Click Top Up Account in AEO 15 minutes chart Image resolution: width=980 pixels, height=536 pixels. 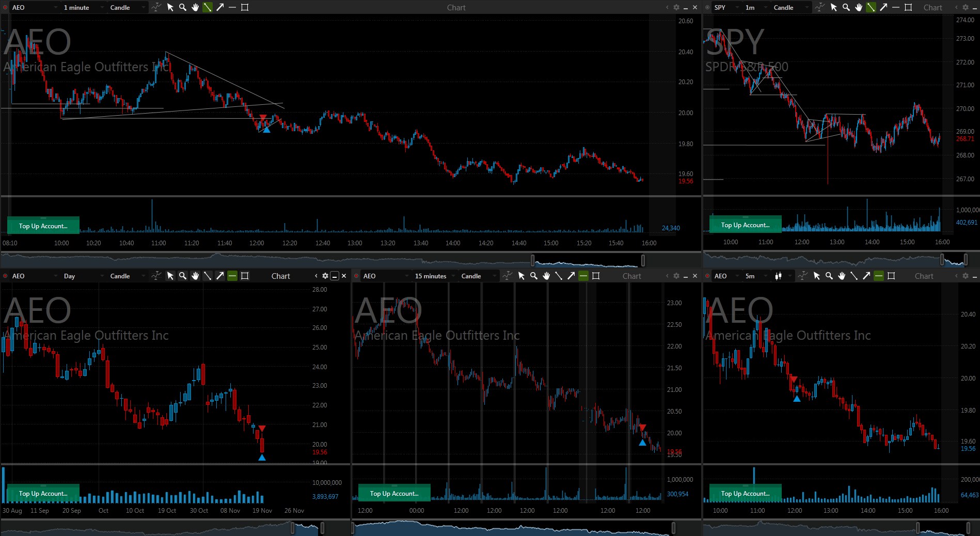tap(394, 493)
